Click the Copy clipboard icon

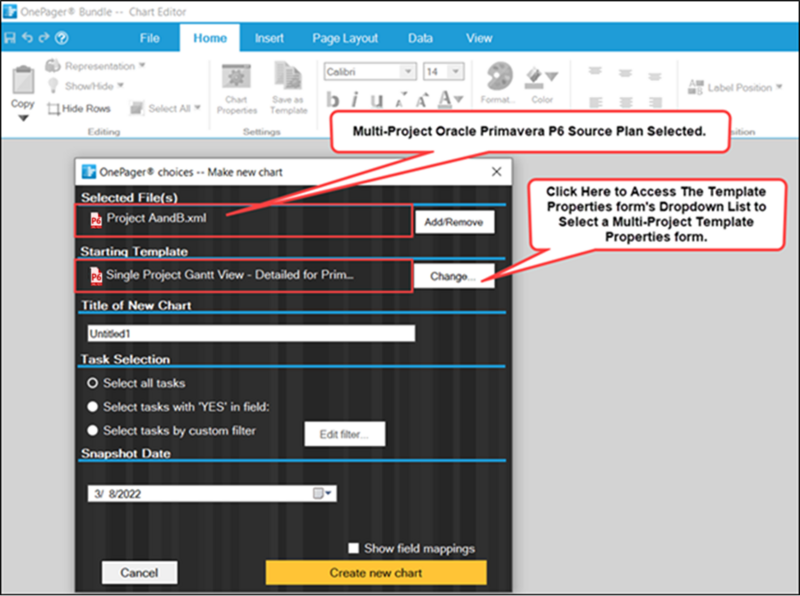23,81
